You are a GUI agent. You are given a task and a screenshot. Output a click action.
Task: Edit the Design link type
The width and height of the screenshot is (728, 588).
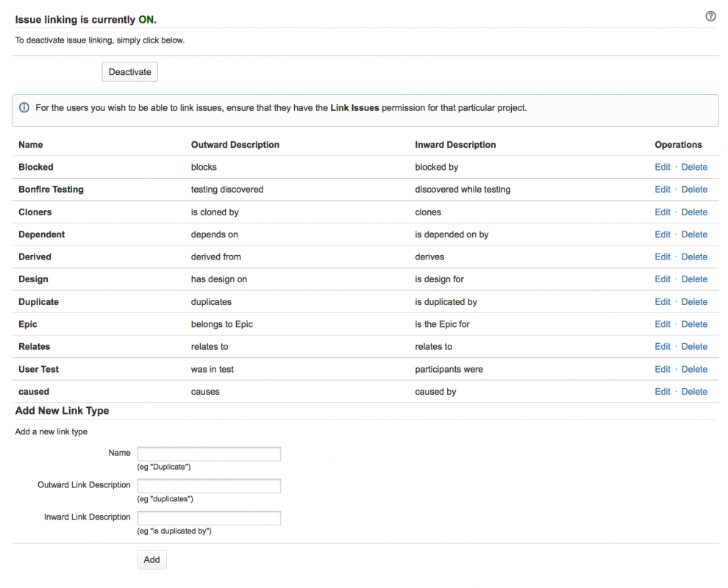click(663, 279)
